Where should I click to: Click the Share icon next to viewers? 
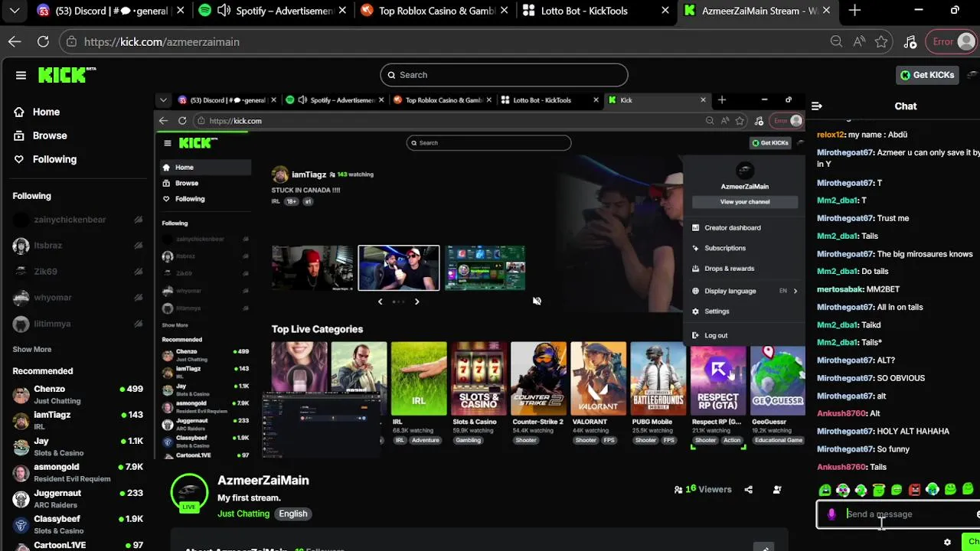(749, 490)
